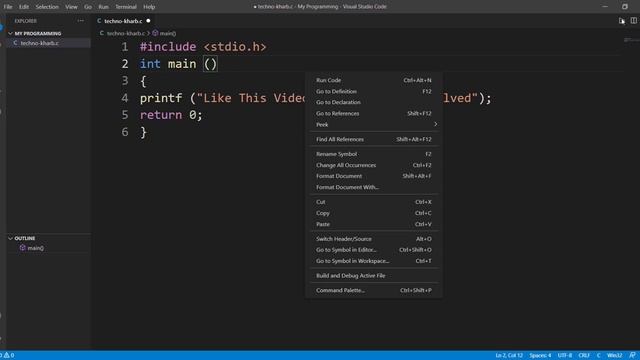Click Spaces: 4 indentation setting
Screen dimensions: 640x360
540,355
